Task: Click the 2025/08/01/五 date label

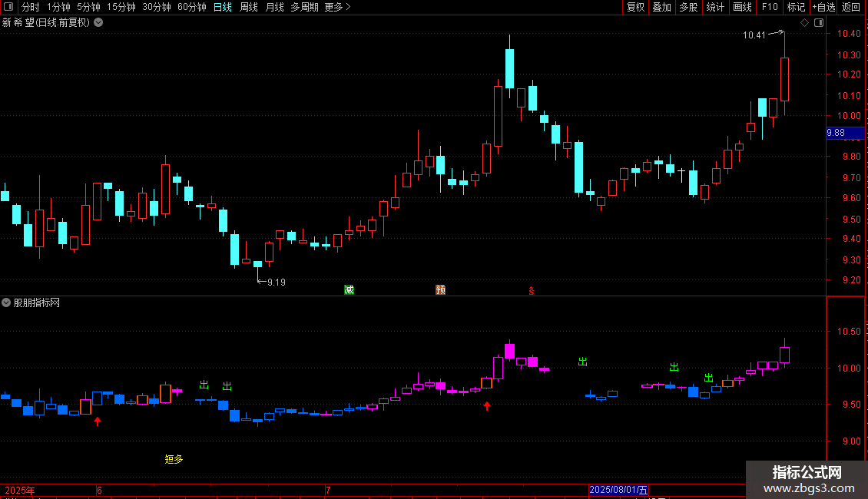Action: 618,490
